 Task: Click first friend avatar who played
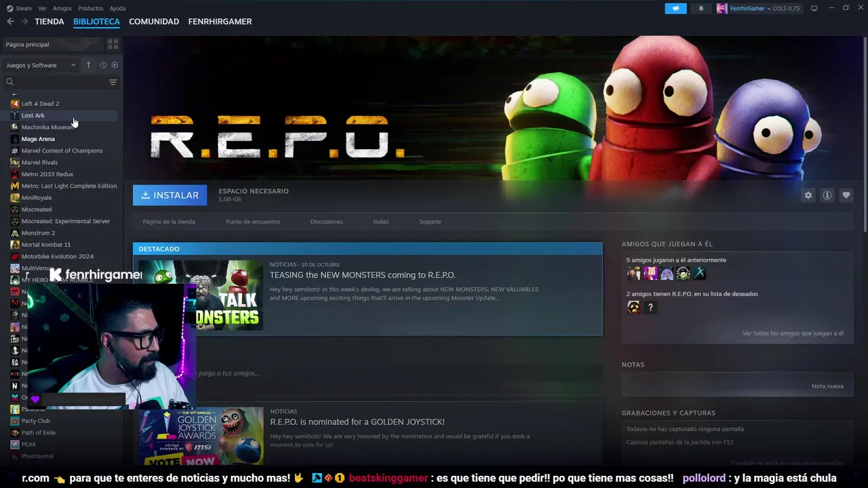click(x=633, y=273)
